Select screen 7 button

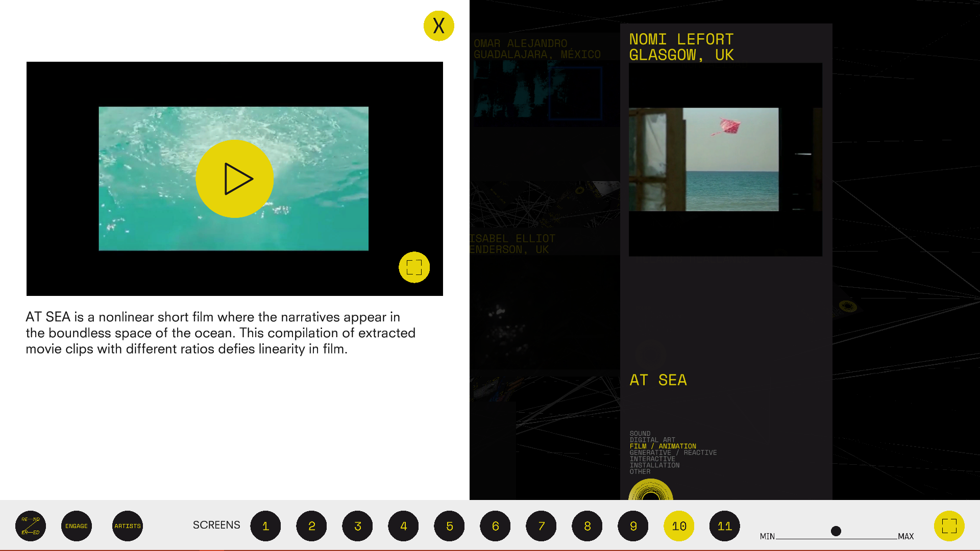(541, 526)
